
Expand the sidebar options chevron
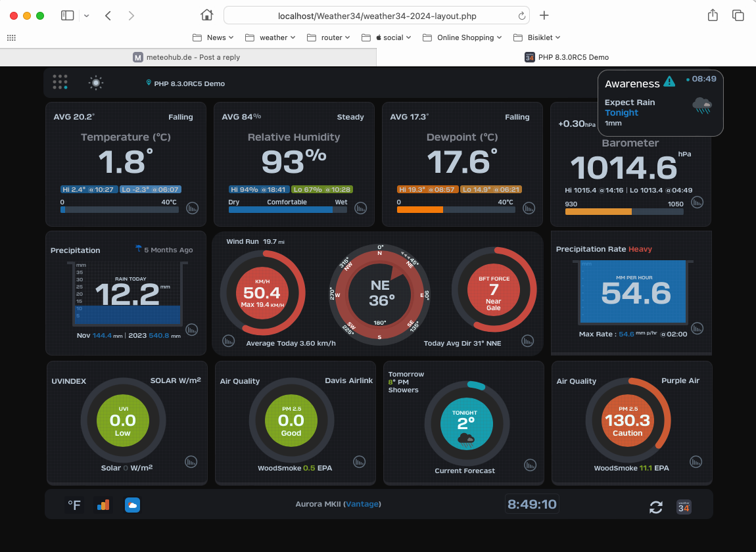tap(86, 15)
